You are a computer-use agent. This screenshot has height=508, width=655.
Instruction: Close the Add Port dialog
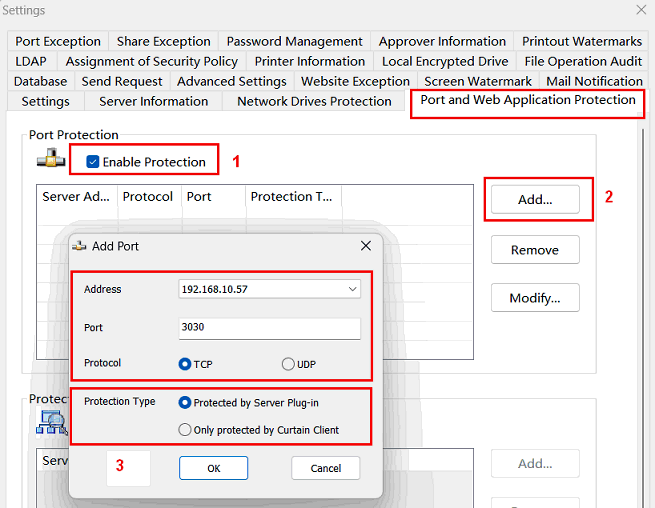pos(365,246)
